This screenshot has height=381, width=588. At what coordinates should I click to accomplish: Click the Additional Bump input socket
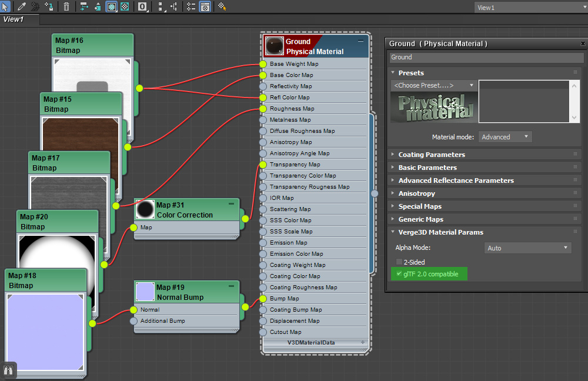click(133, 321)
